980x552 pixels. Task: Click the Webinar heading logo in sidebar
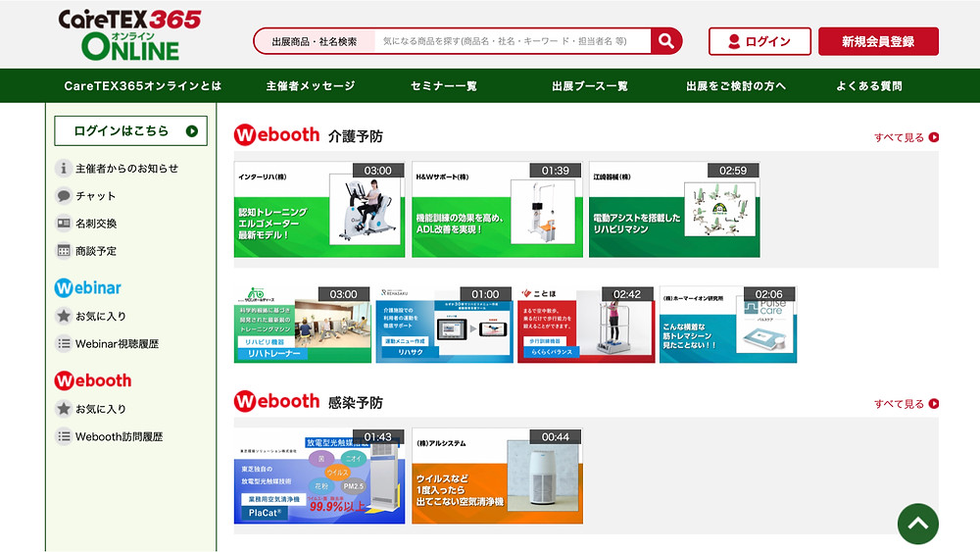(87, 287)
